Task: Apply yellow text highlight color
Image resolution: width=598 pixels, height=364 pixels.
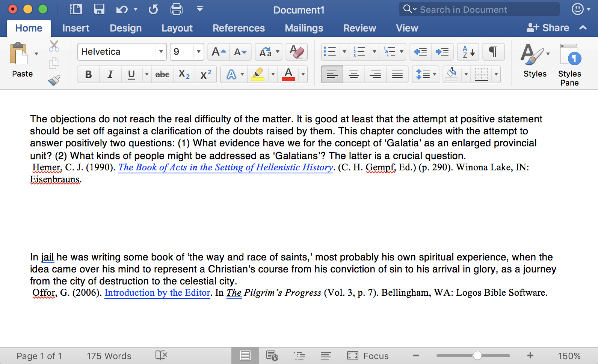Action: pyautogui.click(x=258, y=74)
